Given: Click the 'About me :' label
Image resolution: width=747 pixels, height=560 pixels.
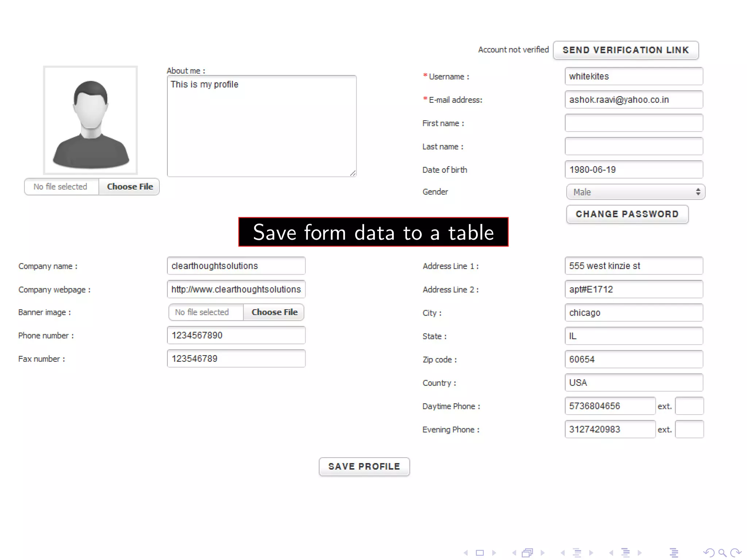Looking at the screenshot, I should pos(186,71).
